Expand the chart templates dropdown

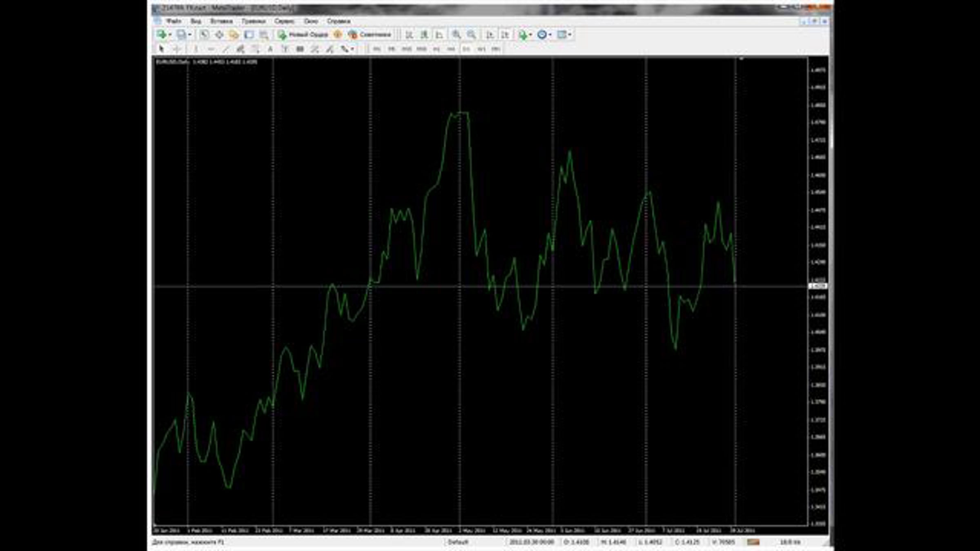tap(570, 35)
